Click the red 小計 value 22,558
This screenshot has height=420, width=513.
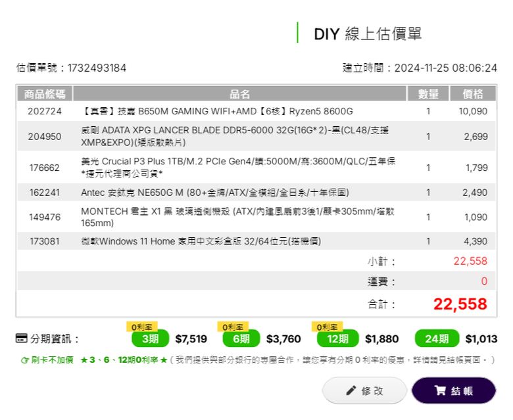470,261
